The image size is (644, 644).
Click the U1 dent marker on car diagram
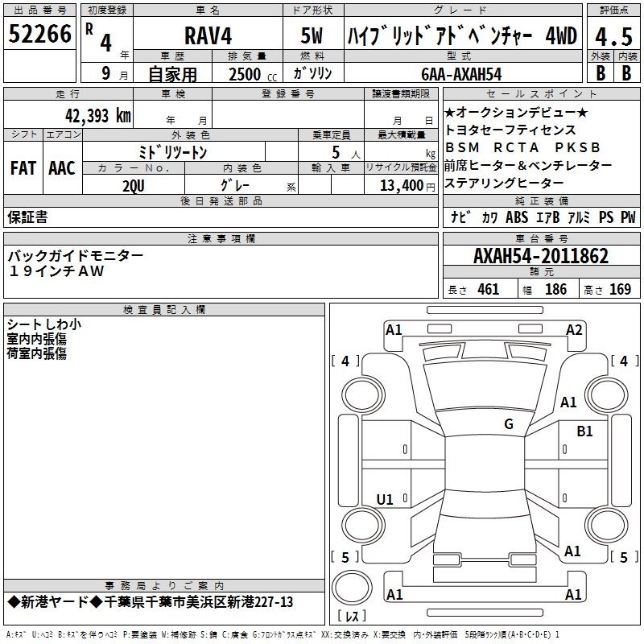pos(385,500)
